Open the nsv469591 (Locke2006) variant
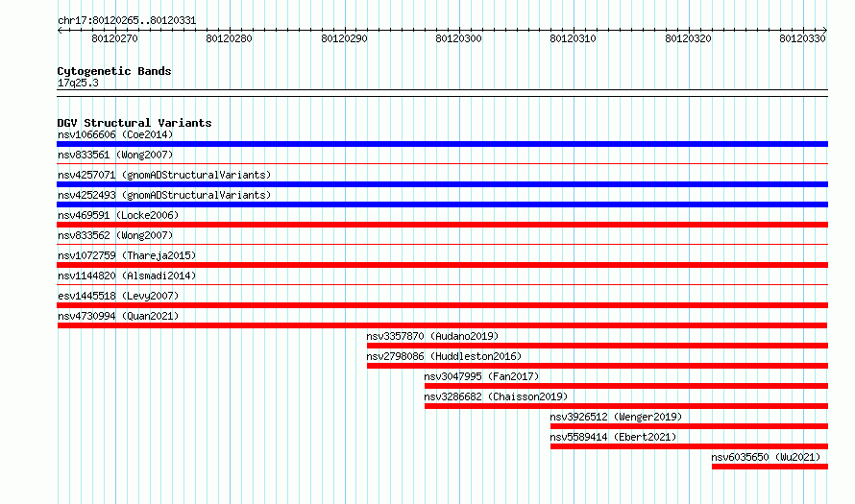 [118, 215]
